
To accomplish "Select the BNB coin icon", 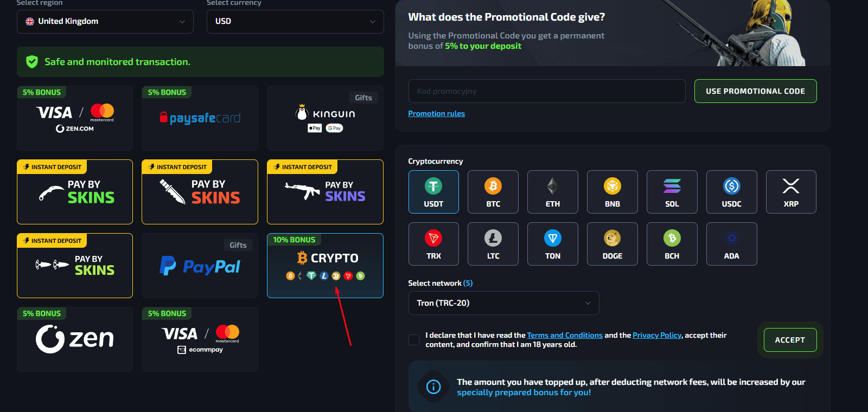I will pyautogui.click(x=612, y=192).
